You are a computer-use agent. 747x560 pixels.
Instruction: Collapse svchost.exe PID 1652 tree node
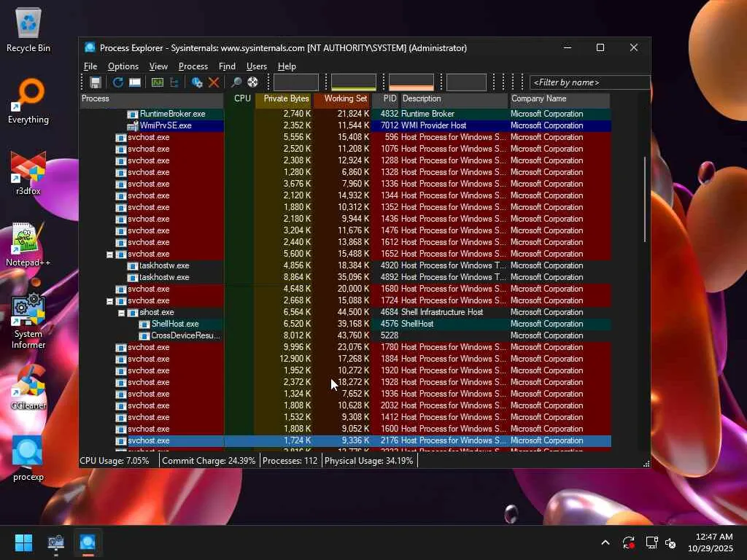click(109, 254)
